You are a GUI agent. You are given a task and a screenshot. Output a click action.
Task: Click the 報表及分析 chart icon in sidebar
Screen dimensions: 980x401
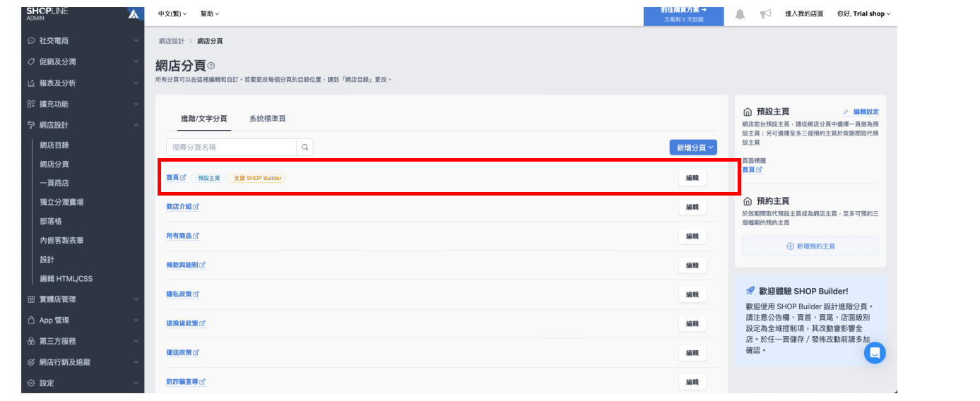pos(31,83)
